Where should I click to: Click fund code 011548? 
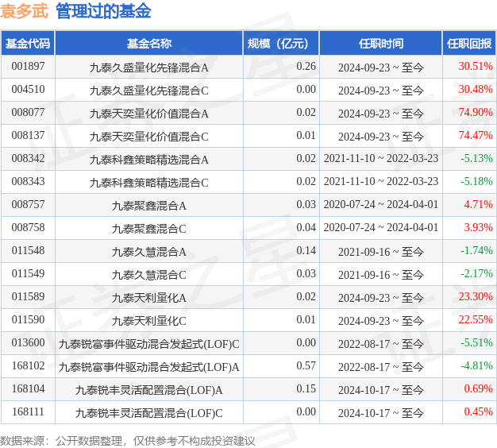pos(28,252)
